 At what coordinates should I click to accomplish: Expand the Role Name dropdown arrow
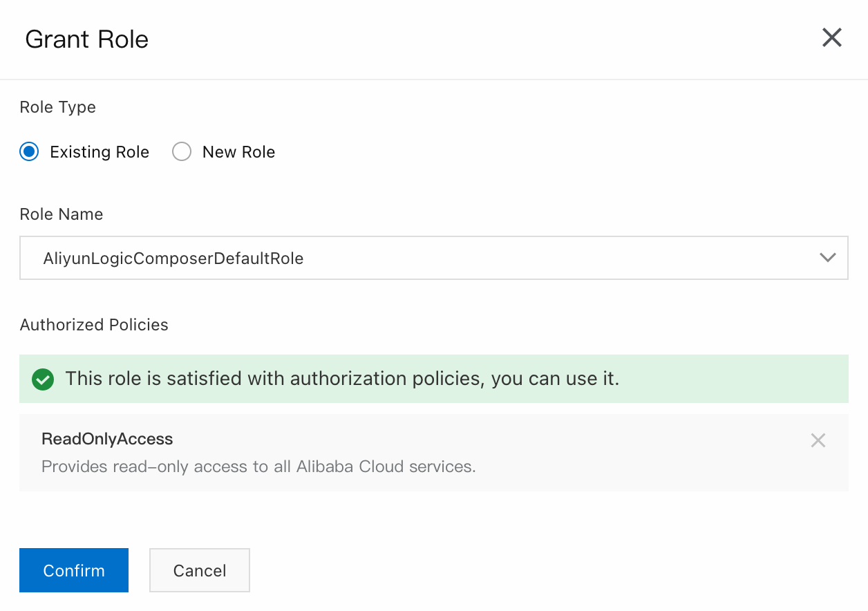(x=827, y=258)
